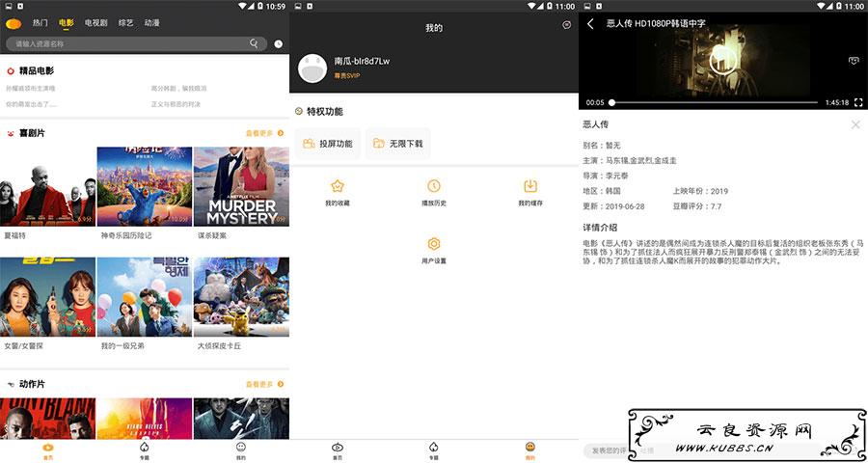Open the 我的一级兄弟 poster

coord(145,297)
